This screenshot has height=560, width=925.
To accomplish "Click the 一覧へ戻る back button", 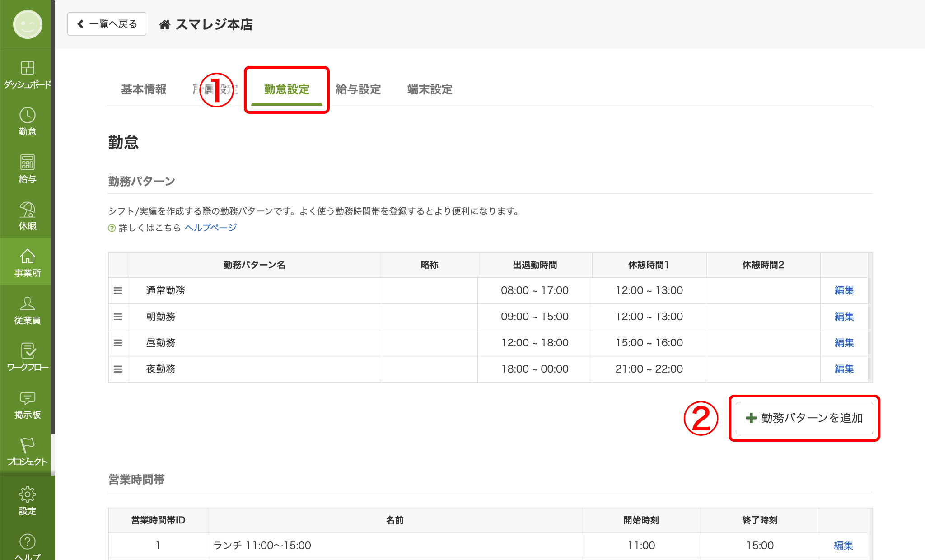I will point(107,24).
